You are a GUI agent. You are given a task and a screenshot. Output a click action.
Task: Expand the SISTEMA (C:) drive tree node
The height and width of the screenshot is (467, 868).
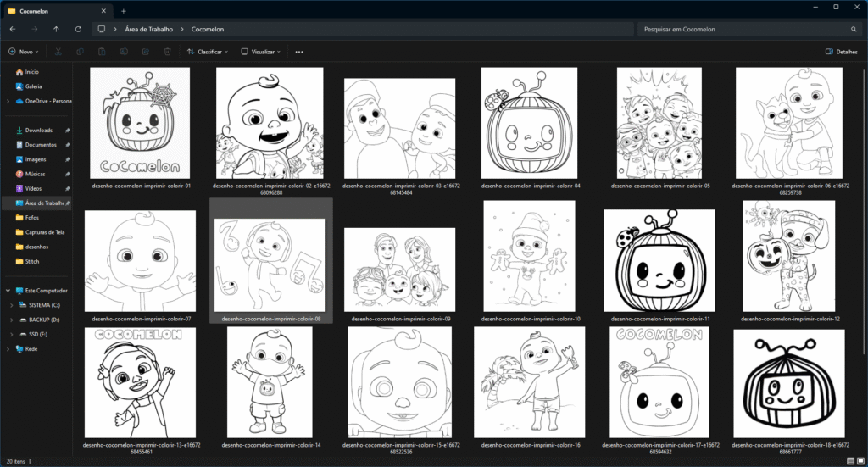coord(10,305)
